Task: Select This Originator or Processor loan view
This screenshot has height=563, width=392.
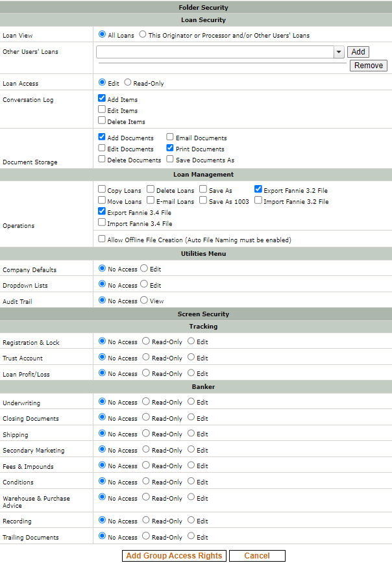Action: [x=142, y=35]
